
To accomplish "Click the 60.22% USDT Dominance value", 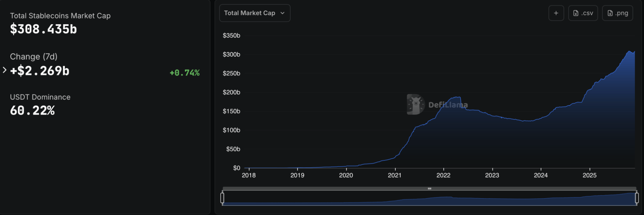I will pyautogui.click(x=33, y=111).
